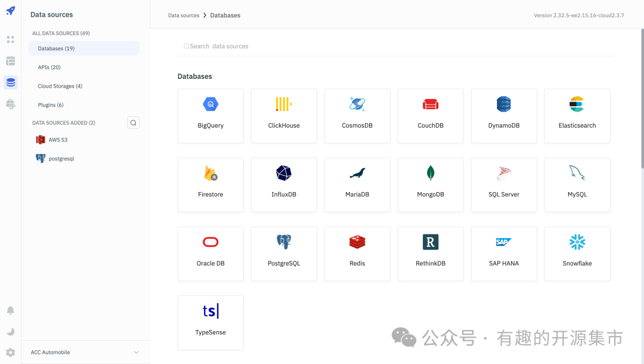The image size is (644, 364).
Task: Expand ACC Automobile workspace dropdown
Action: pyautogui.click(x=85, y=353)
